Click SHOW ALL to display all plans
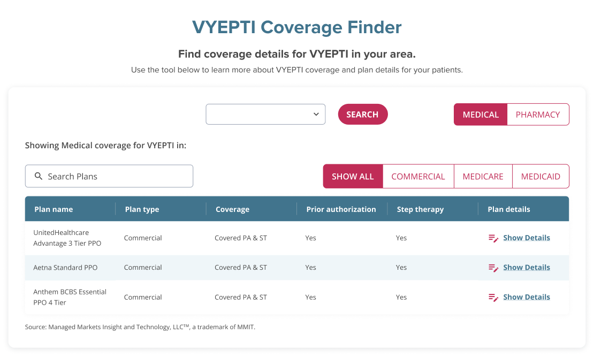 click(353, 176)
